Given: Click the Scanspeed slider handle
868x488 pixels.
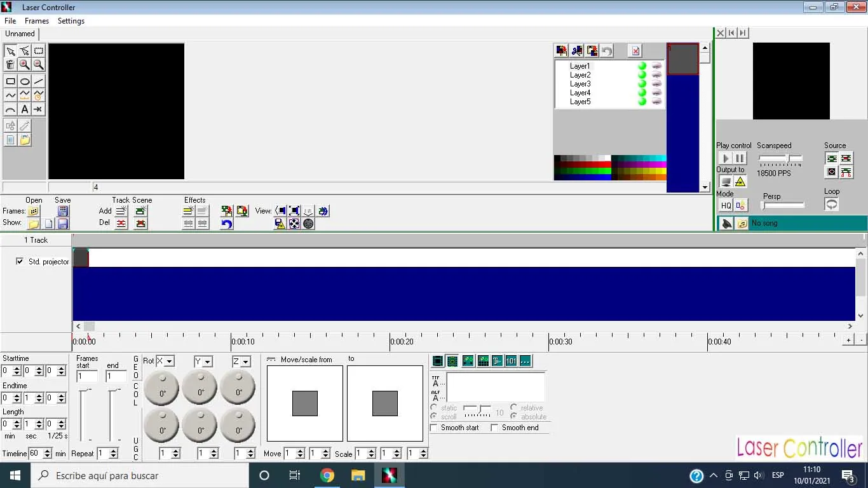Looking at the screenshot, I should 787,158.
